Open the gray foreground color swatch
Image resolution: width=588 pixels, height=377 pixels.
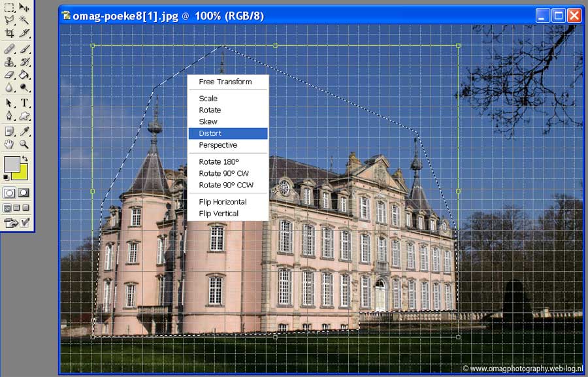coord(11,163)
